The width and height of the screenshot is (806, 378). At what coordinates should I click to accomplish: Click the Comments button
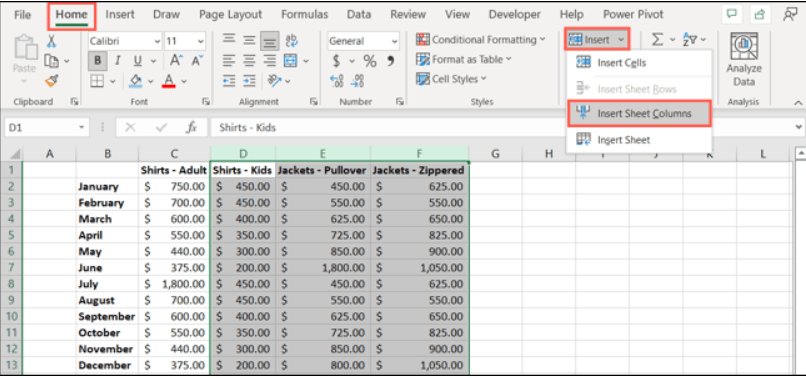pos(732,15)
